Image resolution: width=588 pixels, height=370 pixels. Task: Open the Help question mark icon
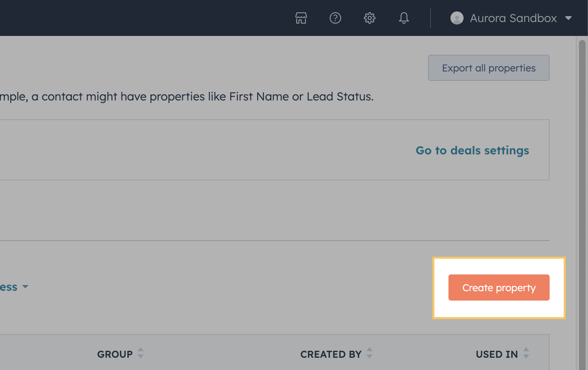(x=335, y=18)
